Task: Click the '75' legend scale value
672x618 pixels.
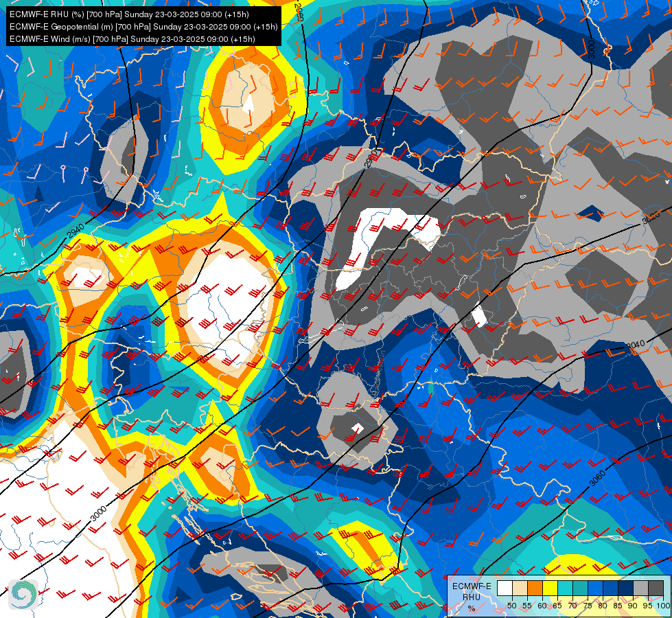Action: (588, 606)
